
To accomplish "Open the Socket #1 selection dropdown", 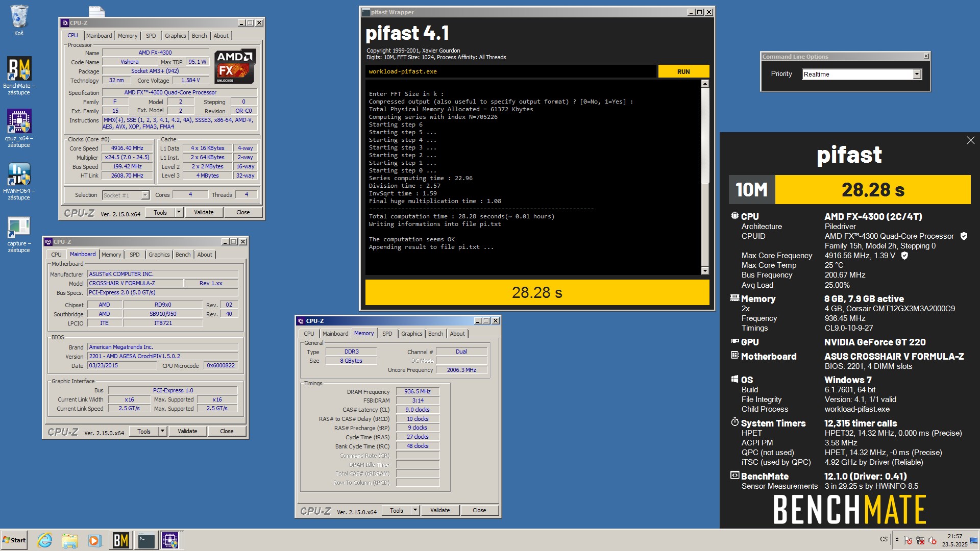I will (145, 195).
